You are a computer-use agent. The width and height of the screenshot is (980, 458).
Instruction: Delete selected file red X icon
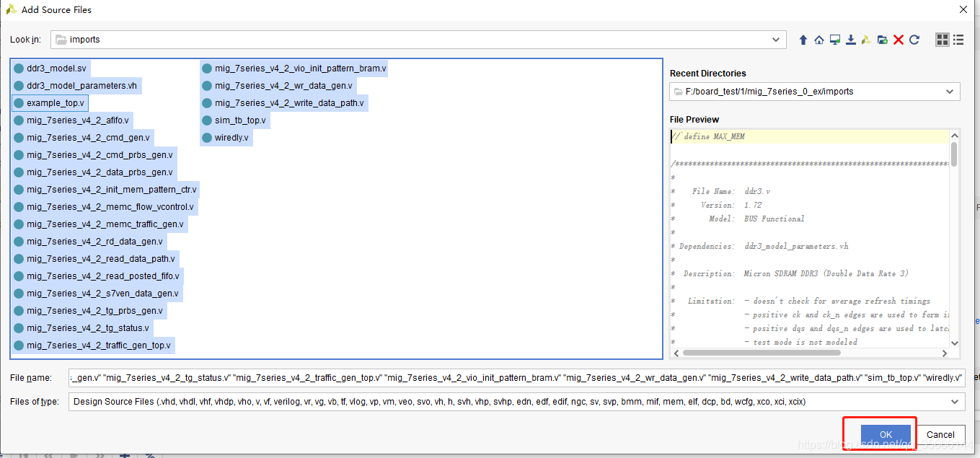pos(899,40)
